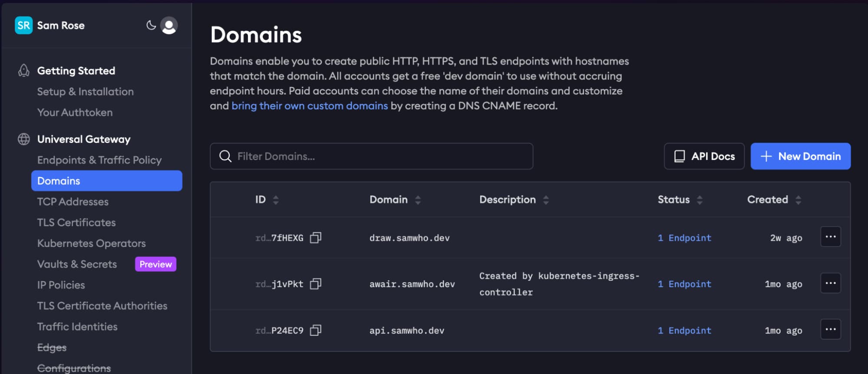Click the Universal Gateway globe icon
The image size is (868, 374).
coord(24,139)
